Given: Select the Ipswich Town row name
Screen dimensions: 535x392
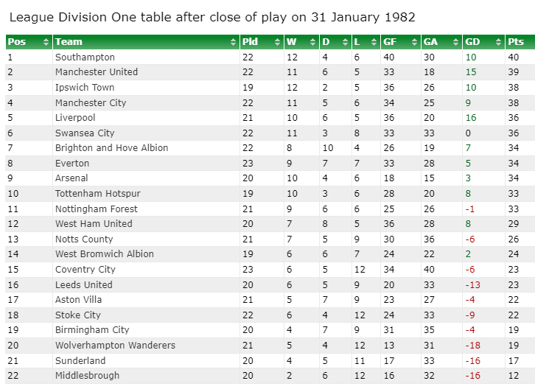Looking at the screenshot, I should coord(85,88).
